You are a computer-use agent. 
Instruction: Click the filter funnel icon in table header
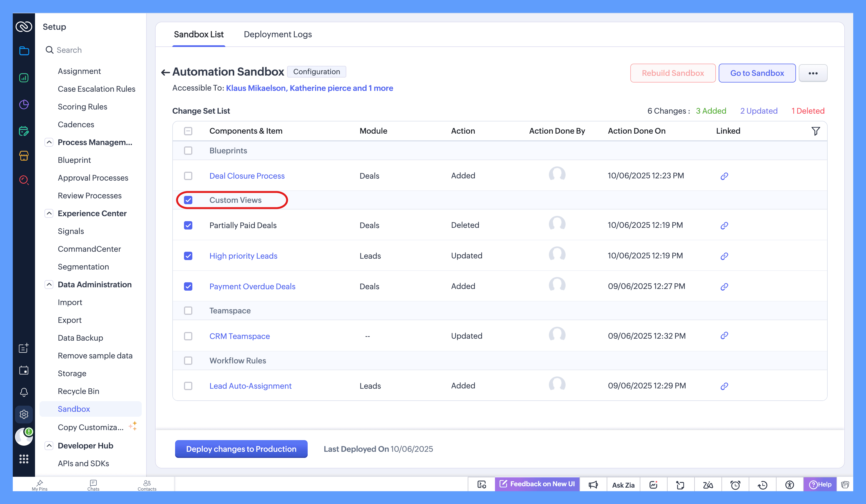pos(815,131)
